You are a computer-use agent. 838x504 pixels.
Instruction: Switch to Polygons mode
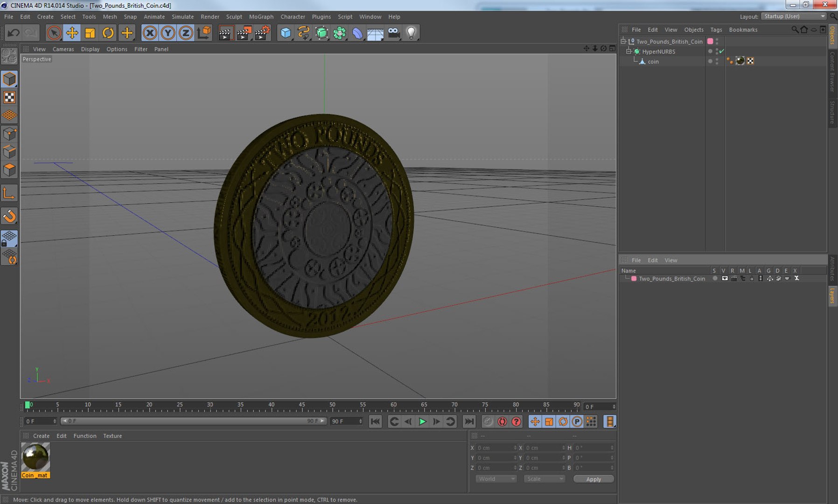[x=9, y=170]
